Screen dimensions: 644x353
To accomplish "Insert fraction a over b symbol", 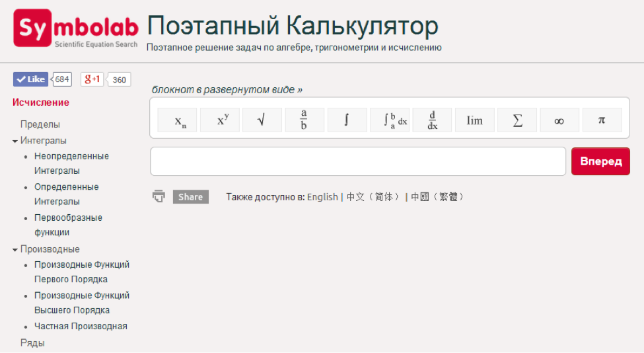I will [x=304, y=120].
